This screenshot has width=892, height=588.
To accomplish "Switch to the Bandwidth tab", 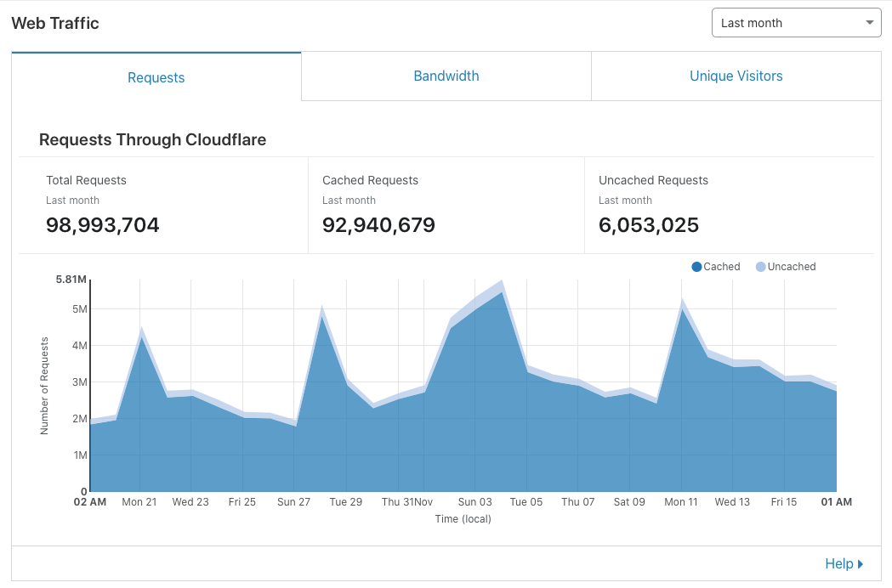I will pos(446,76).
